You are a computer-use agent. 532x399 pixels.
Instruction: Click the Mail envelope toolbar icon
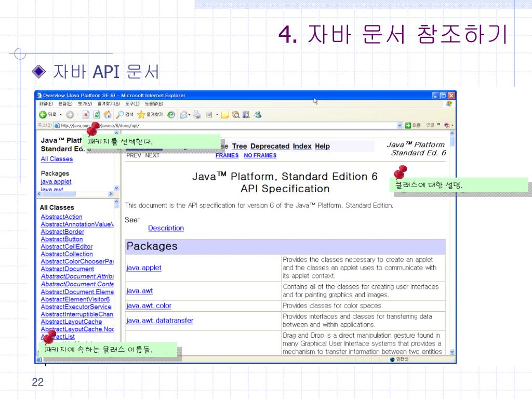click(x=184, y=114)
